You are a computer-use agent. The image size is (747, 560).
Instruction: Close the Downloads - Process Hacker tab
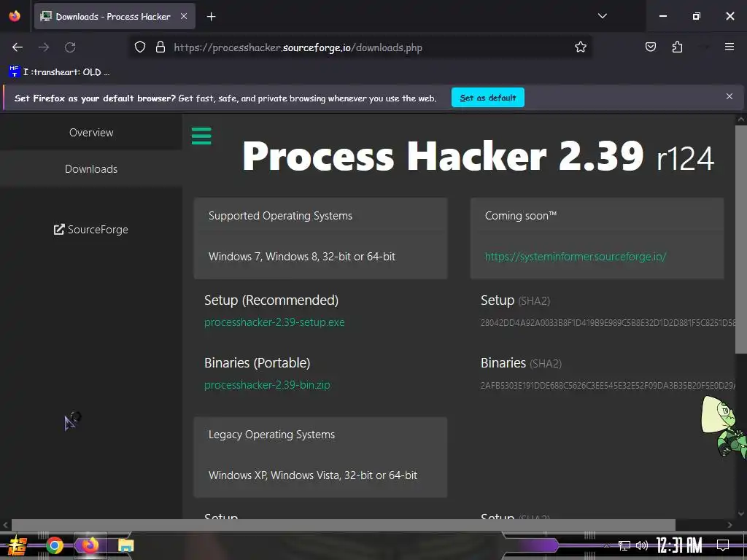coord(184,16)
